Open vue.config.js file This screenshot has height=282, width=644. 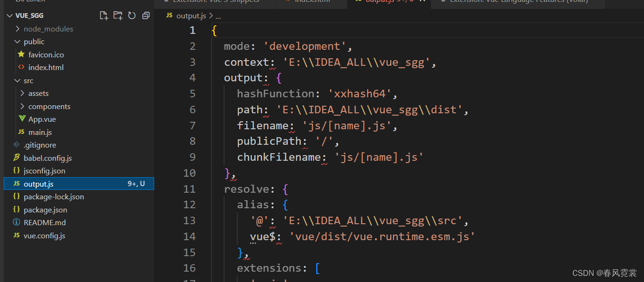pyautogui.click(x=44, y=235)
